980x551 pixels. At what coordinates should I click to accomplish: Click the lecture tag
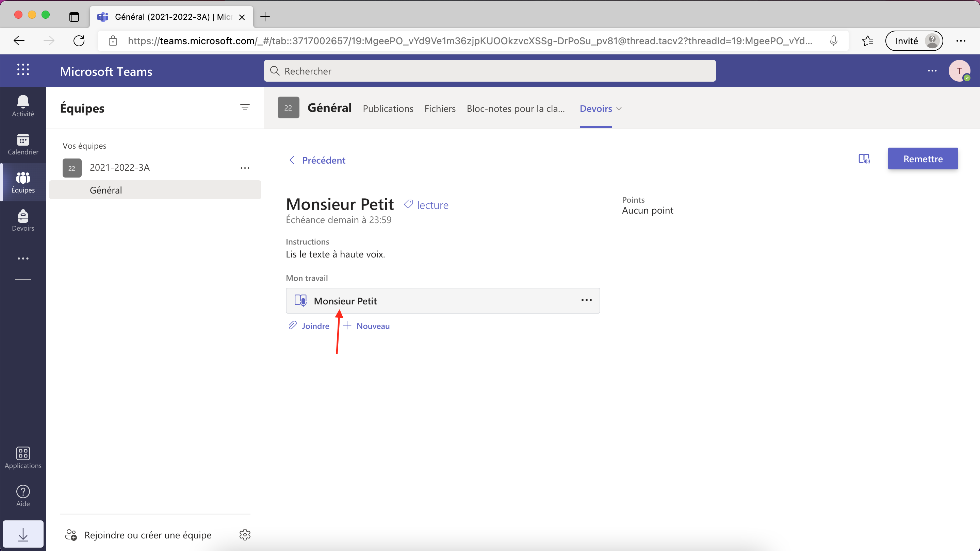[426, 205]
